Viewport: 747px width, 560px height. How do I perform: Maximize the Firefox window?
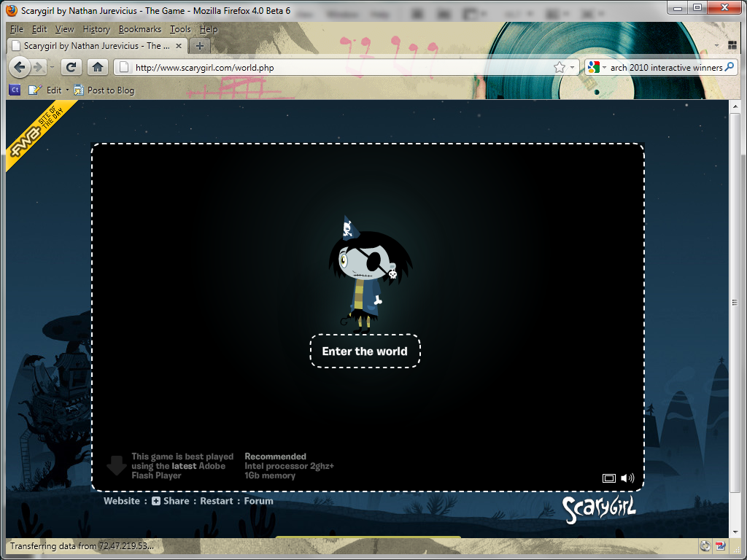pos(697,8)
